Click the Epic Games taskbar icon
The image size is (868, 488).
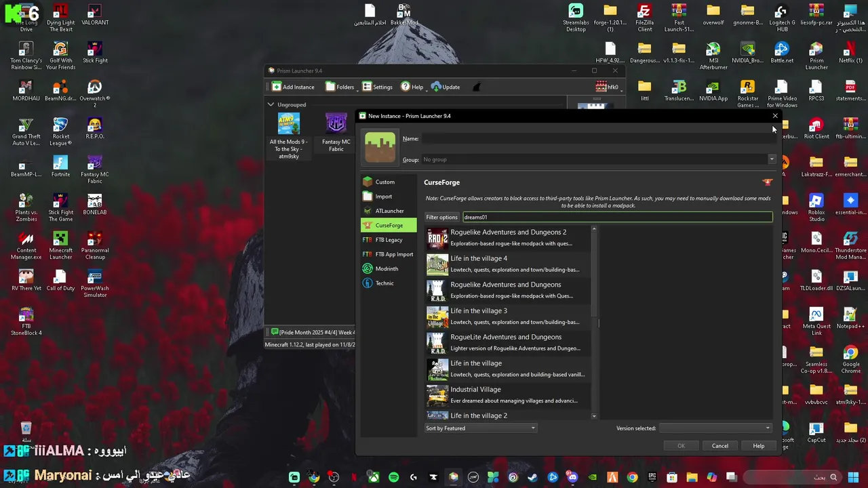[652, 477]
